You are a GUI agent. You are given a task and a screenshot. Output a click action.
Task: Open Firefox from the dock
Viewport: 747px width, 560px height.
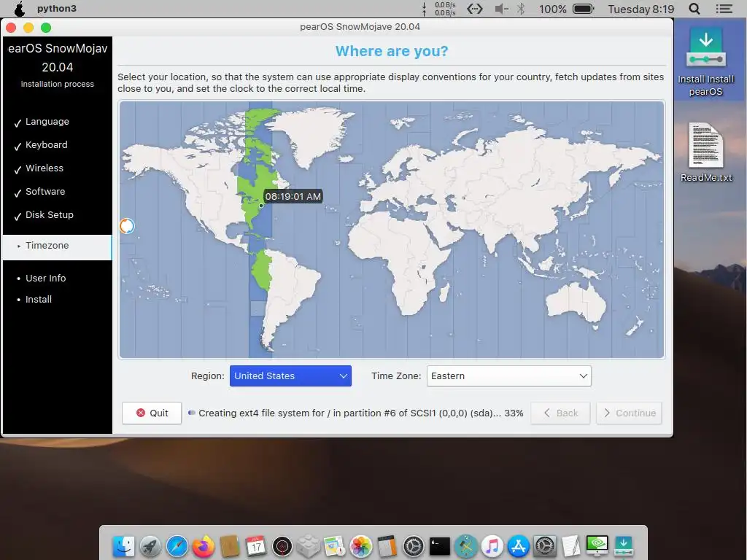click(204, 546)
